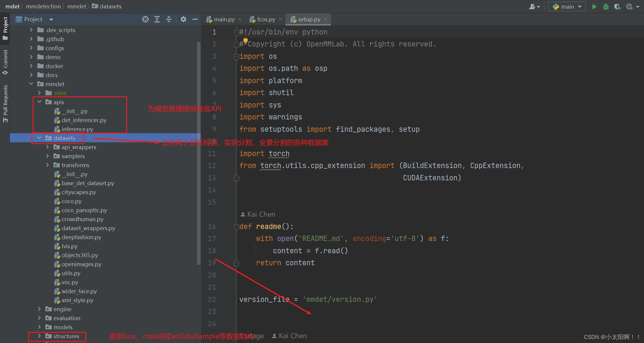Click the Profile run icon
This screenshot has width=644, height=343.
[x=629, y=7]
